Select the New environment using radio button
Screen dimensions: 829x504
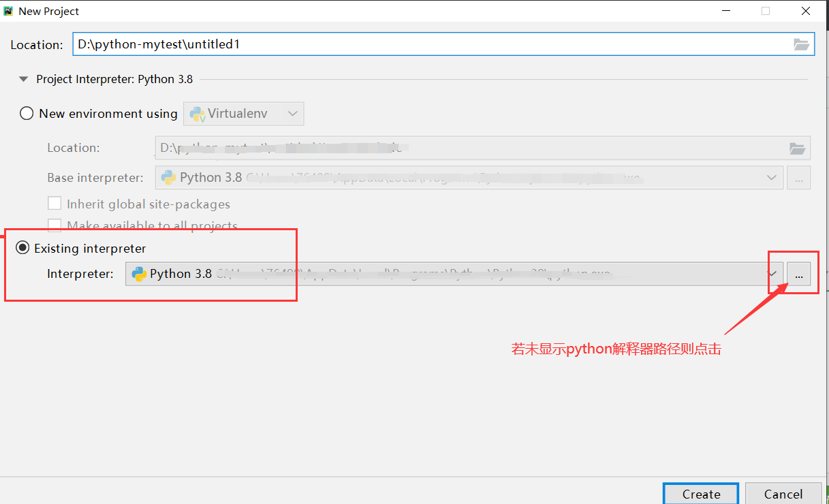click(x=27, y=114)
